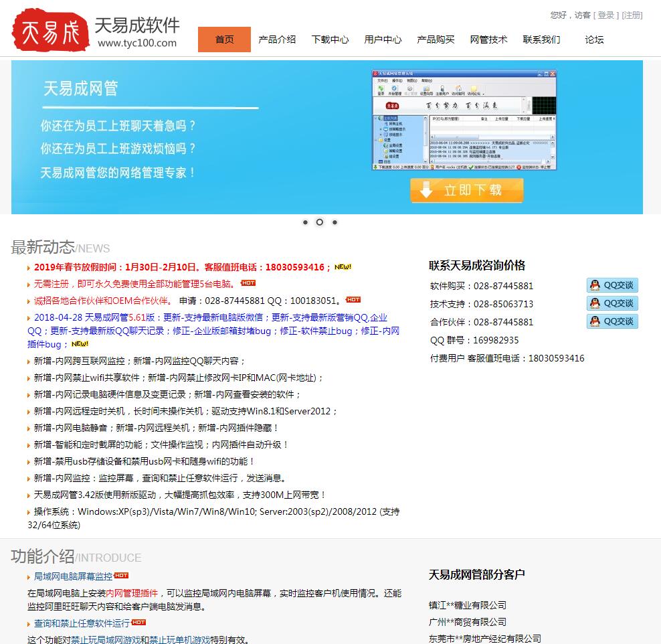Click HOT badge after 诚招合作伙伴 news
This screenshot has height=644, width=661.
point(353,300)
